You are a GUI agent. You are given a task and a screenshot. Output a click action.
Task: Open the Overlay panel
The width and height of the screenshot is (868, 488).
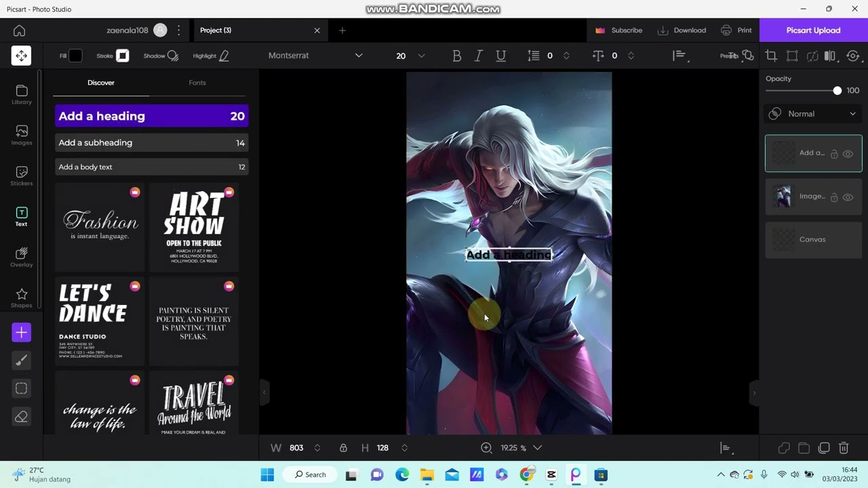point(21,258)
